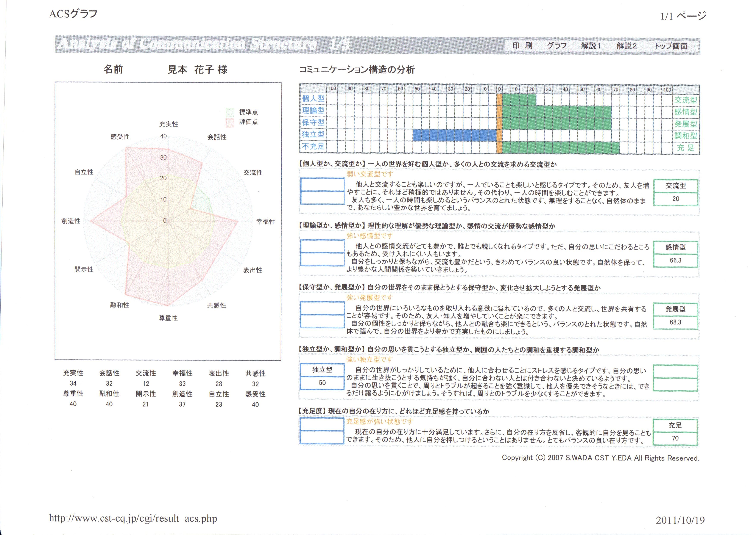
Task: Click the 交流性 value 12 in table
Action: click(146, 384)
